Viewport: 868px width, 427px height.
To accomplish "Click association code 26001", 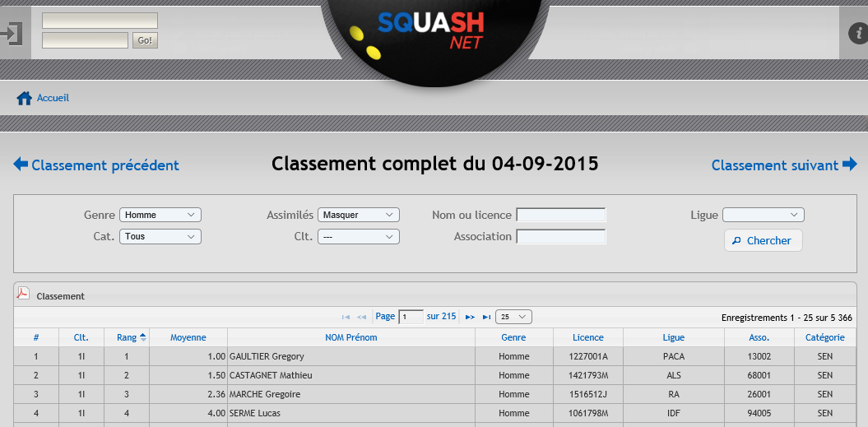I will (759, 394).
